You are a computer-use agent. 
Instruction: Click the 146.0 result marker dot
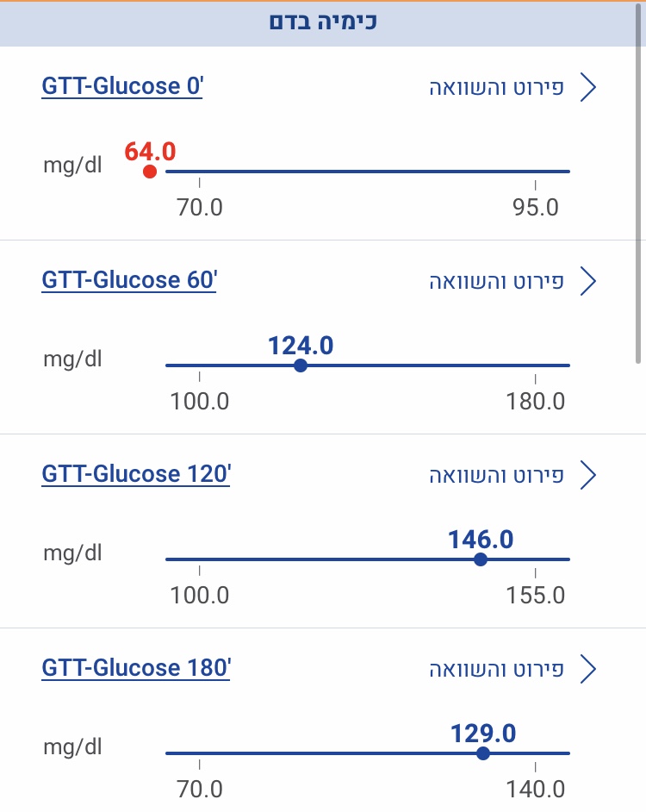click(x=481, y=559)
